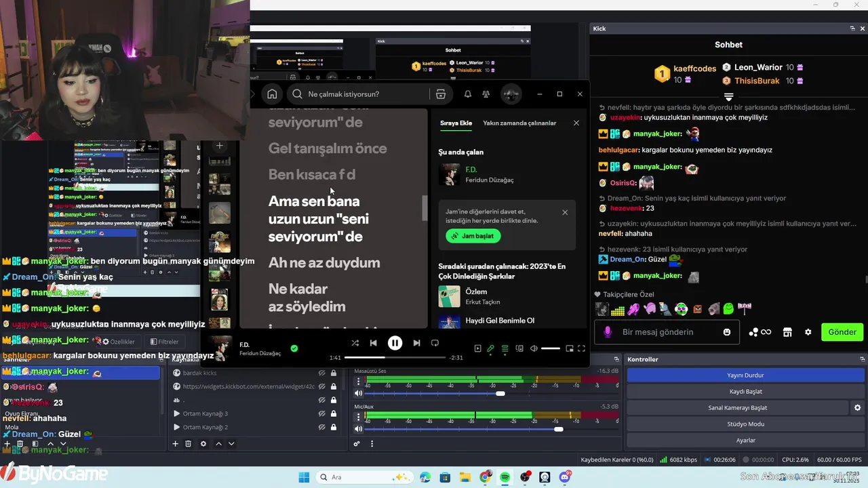Viewport: 868px width, 488px height.
Task: Toggle visibility of Ortam Kaynağı 2
Action: pyautogui.click(x=322, y=427)
